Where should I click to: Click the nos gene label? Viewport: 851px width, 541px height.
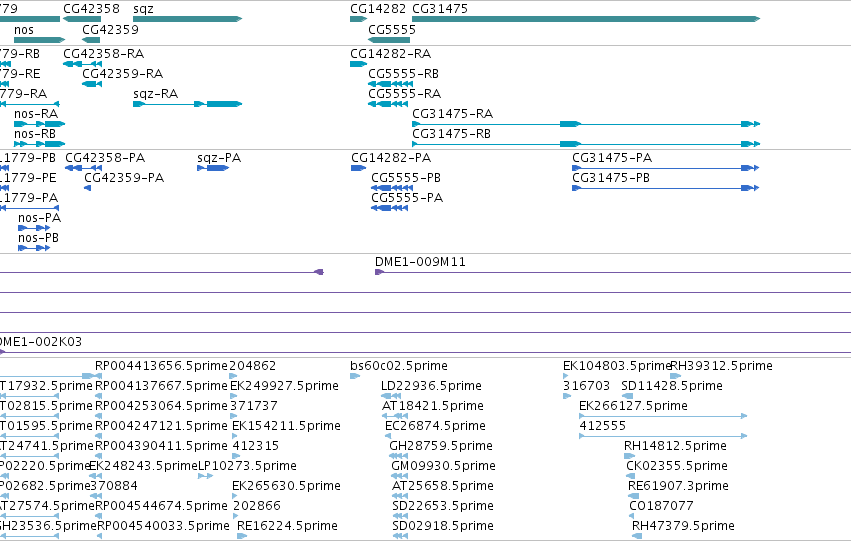click(x=24, y=30)
